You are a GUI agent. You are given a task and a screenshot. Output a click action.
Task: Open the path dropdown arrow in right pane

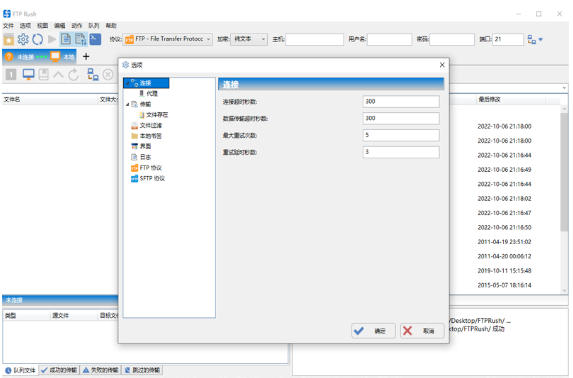click(x=564, y=88)
